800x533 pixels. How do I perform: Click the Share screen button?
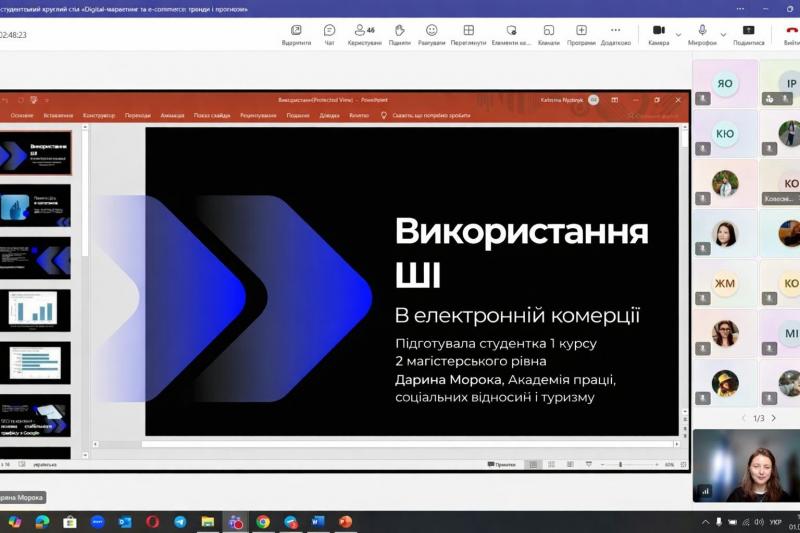coord(748,34)
